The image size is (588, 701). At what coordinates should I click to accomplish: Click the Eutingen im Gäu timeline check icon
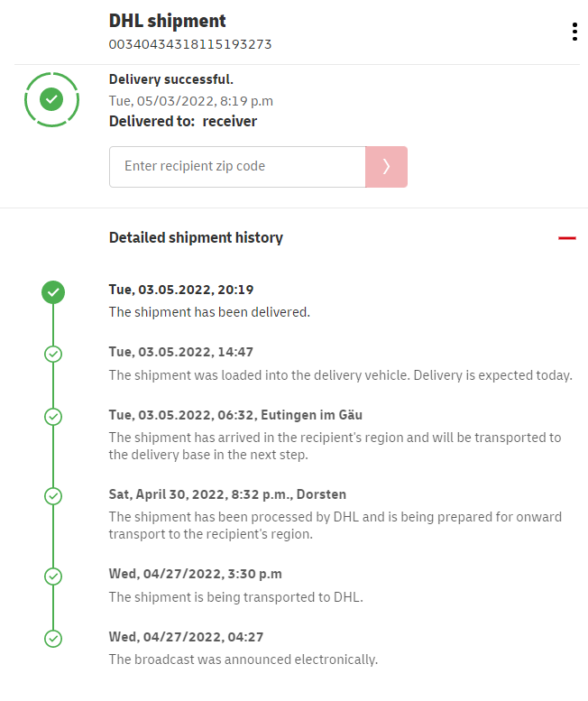pos(53,416)
